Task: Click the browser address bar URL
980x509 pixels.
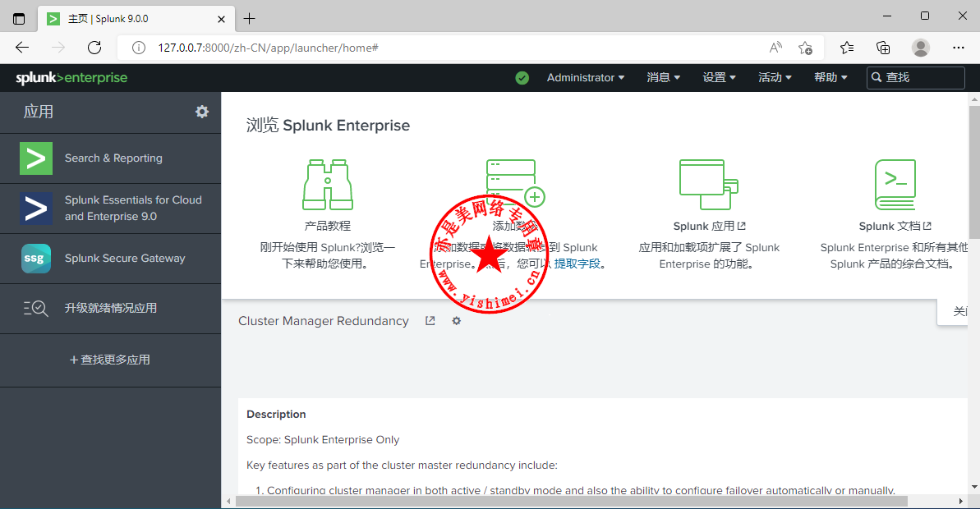Action: [268, 48]
